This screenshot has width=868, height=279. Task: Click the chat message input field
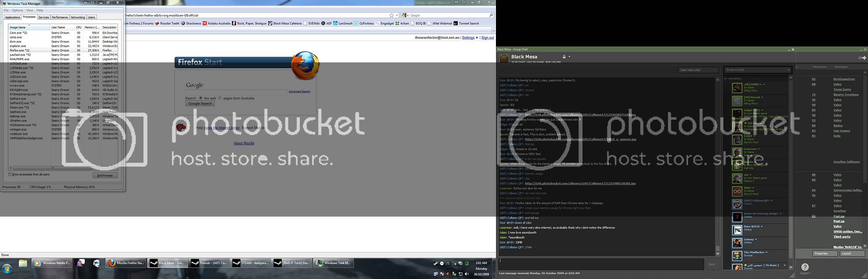(601, 264)
